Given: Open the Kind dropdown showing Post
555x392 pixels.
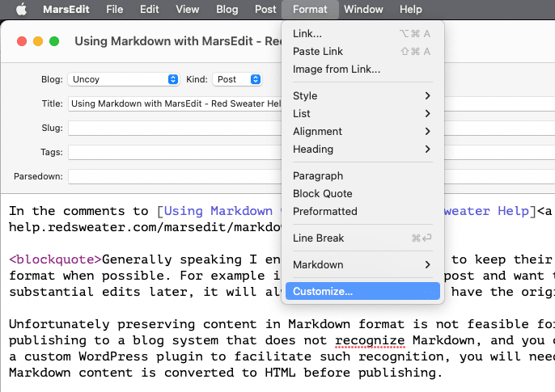Looking at the screenshot, I should coord(237,79).
